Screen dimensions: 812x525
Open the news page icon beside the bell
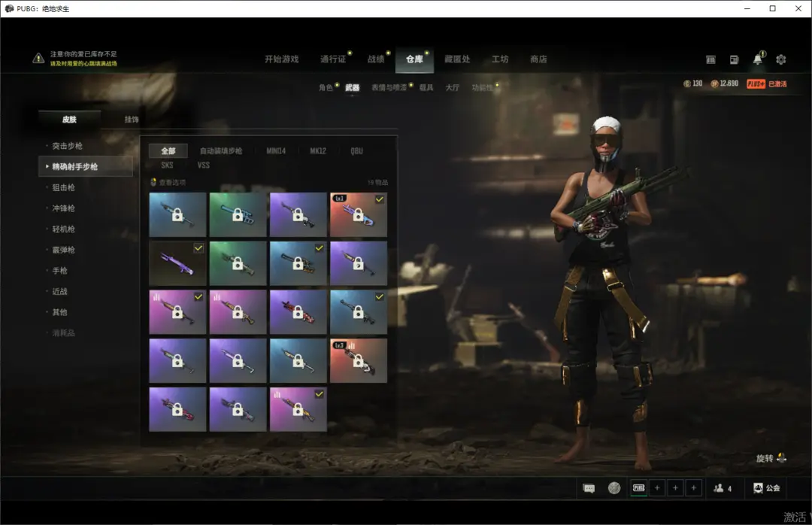(734, 59)
